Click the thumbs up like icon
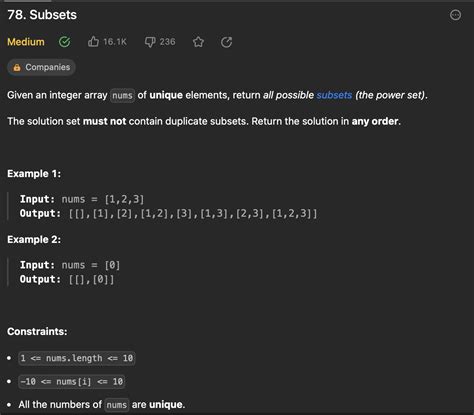Screen dimensions: 474x415 (93, 42)
